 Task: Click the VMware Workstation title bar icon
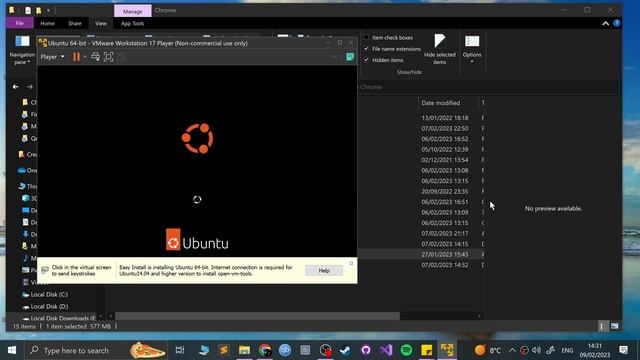(x=42, y=43)
